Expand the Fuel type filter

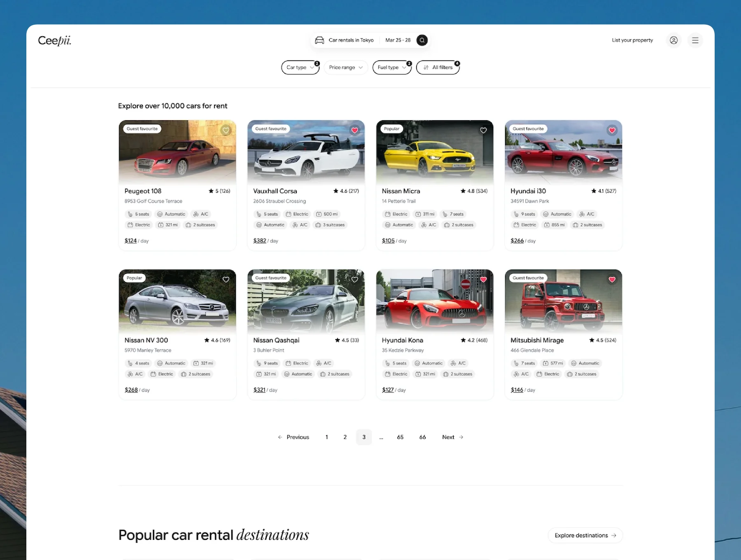[392, 68]
